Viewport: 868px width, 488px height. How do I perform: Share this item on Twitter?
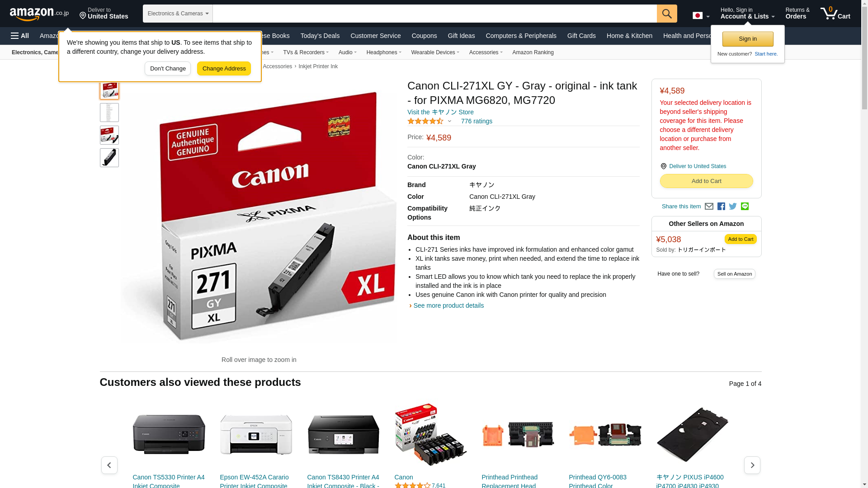[733, 206]
